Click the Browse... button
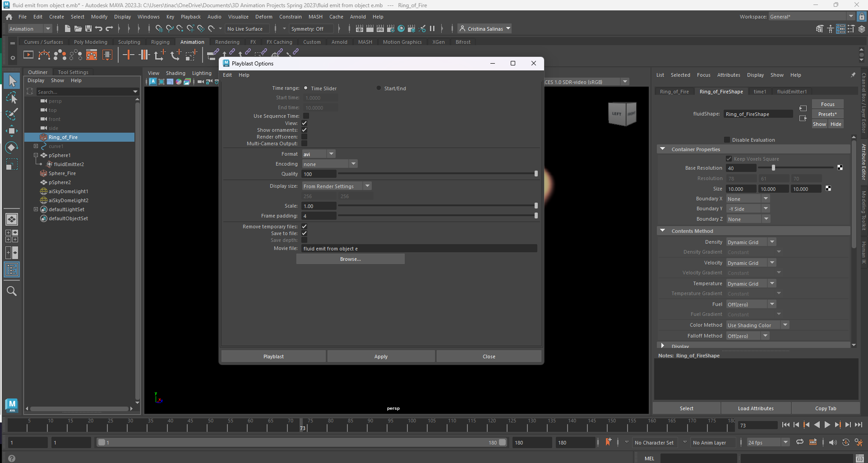Viewport: 868px width, 463px height. [351, 259]
